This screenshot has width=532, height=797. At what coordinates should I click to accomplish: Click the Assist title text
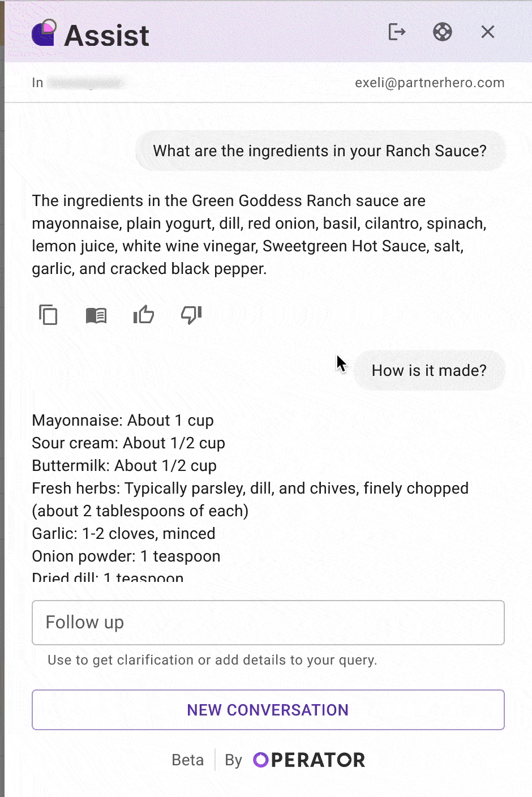(x=106, y=36)
